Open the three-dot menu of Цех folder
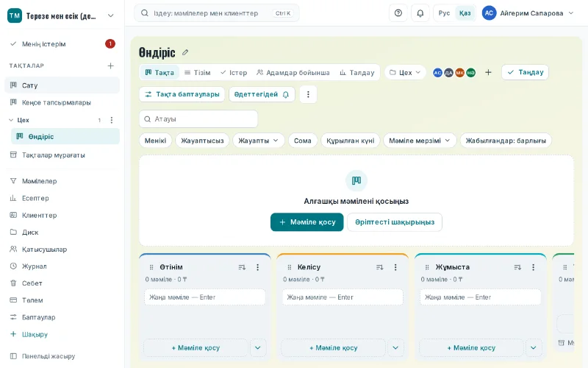 [112, 120]
